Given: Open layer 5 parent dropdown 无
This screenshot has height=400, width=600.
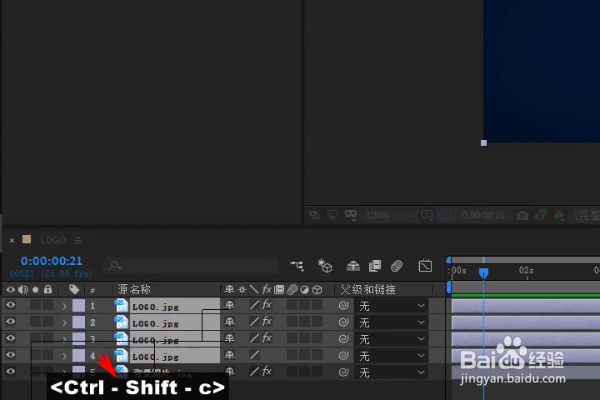Looking at the screenshot, I should 391,372.
